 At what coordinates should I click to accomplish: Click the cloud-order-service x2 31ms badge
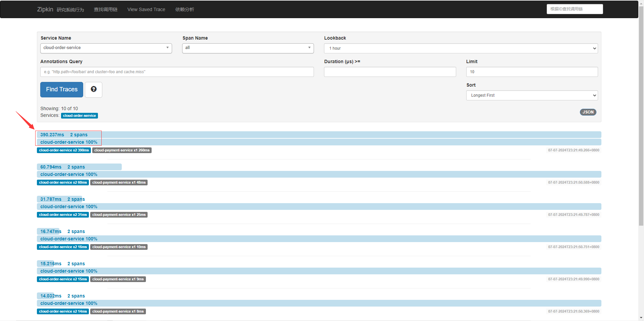(x=63, y=215)
